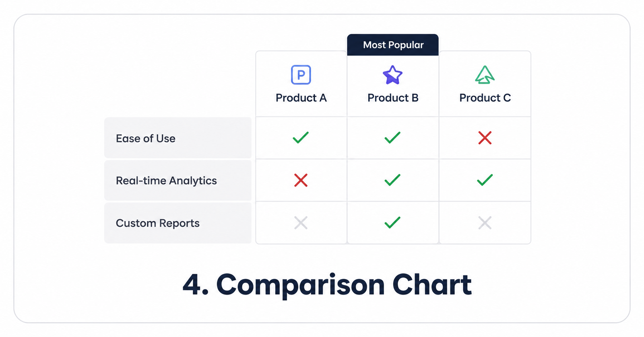Click Product A's gray X for Custom Reports
The width and height of the screenshot is (644, 337).
(x=301, y=222)
